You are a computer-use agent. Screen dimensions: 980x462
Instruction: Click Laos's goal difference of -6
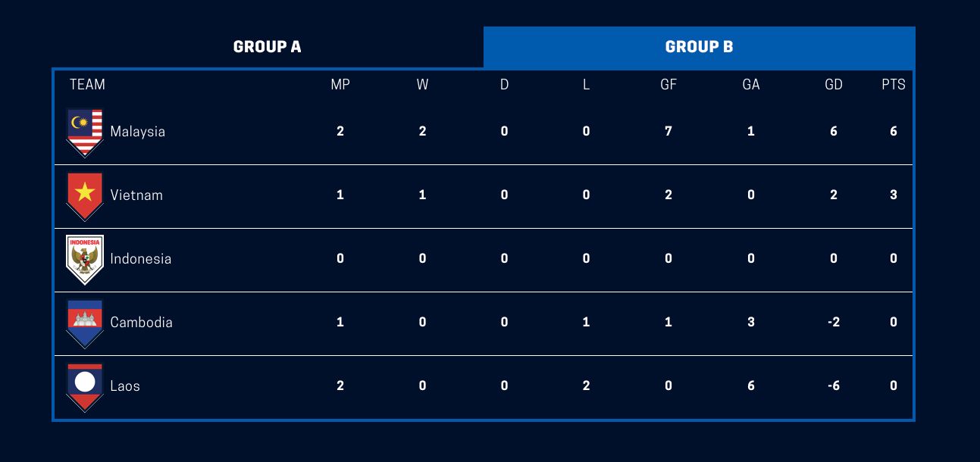click(x=834, y=386)
